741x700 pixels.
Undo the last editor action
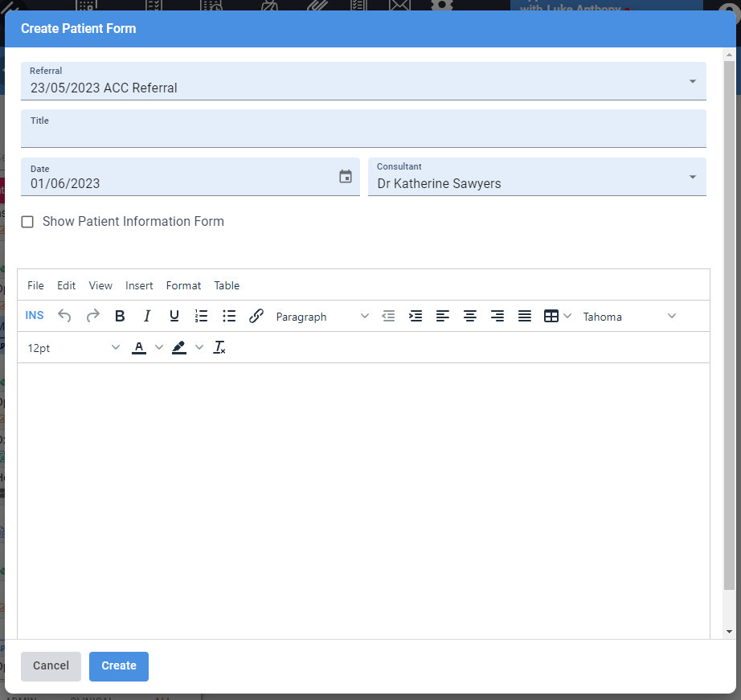click(x=65, y=317)
